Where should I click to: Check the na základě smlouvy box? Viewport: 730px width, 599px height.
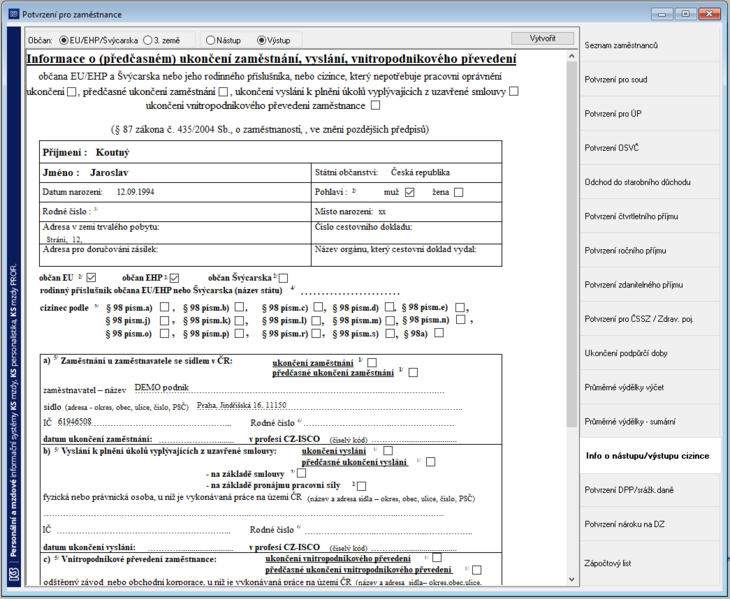tap(301, 473)
